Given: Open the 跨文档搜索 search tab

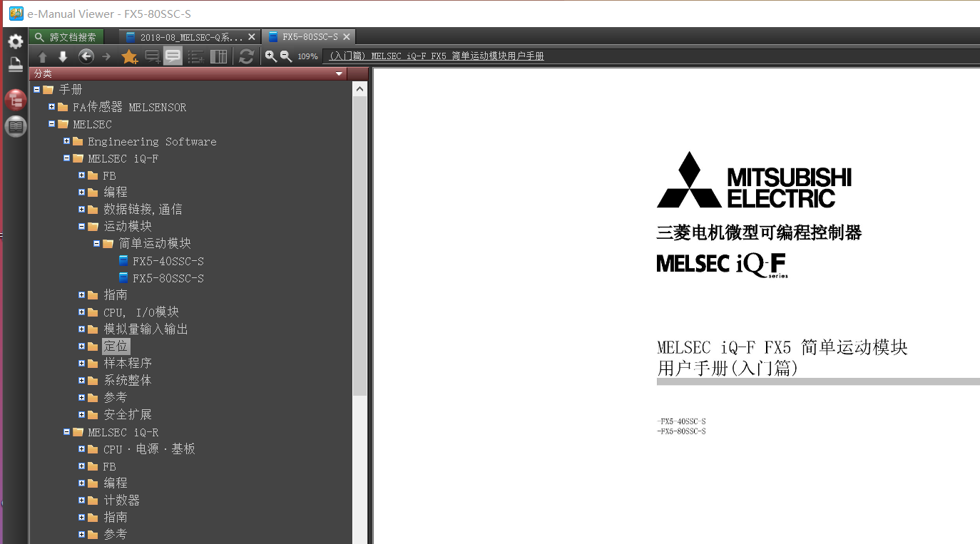Looking at the screenshot, I should pyautogui.click(x=66, y=37).
